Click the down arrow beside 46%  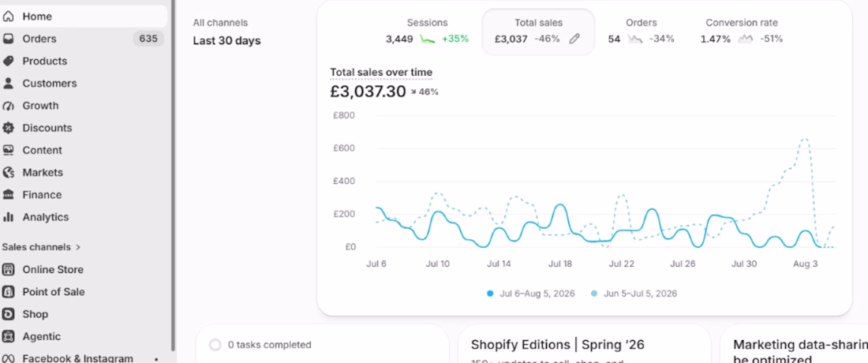[413, 92]
